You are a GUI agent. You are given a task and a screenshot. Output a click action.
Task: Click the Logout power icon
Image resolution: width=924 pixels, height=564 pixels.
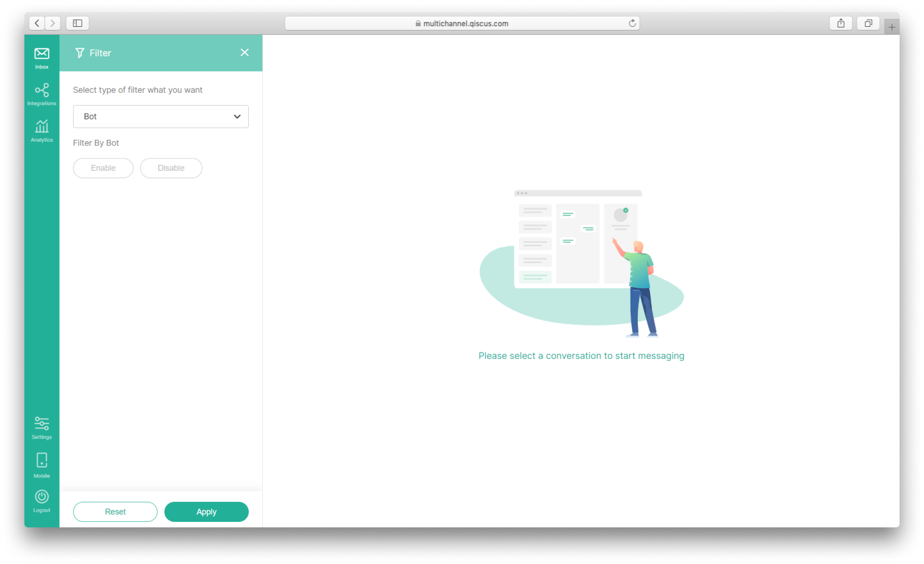(41, 496)
